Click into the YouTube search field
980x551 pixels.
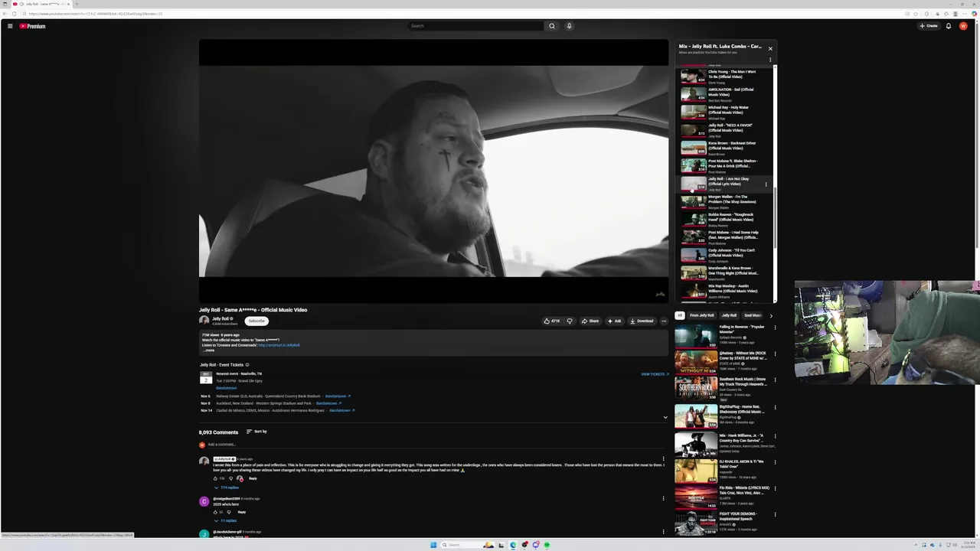click(475, 26)
